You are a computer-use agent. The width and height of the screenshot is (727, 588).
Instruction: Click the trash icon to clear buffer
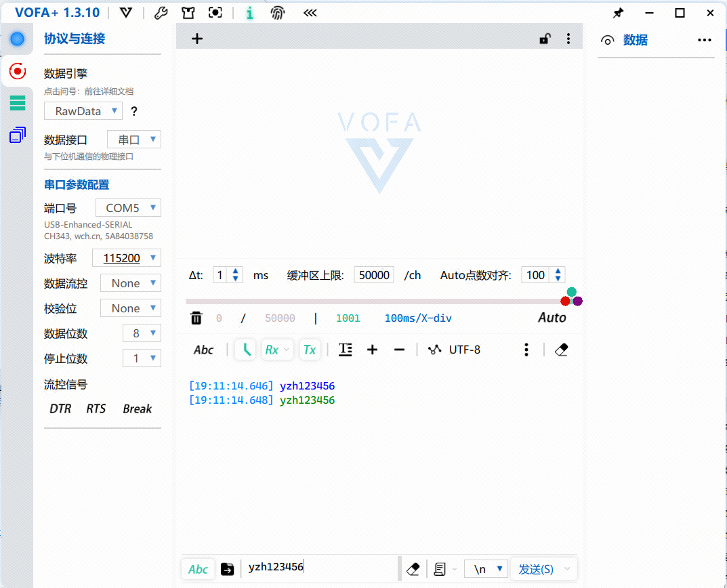click(196, 318)
